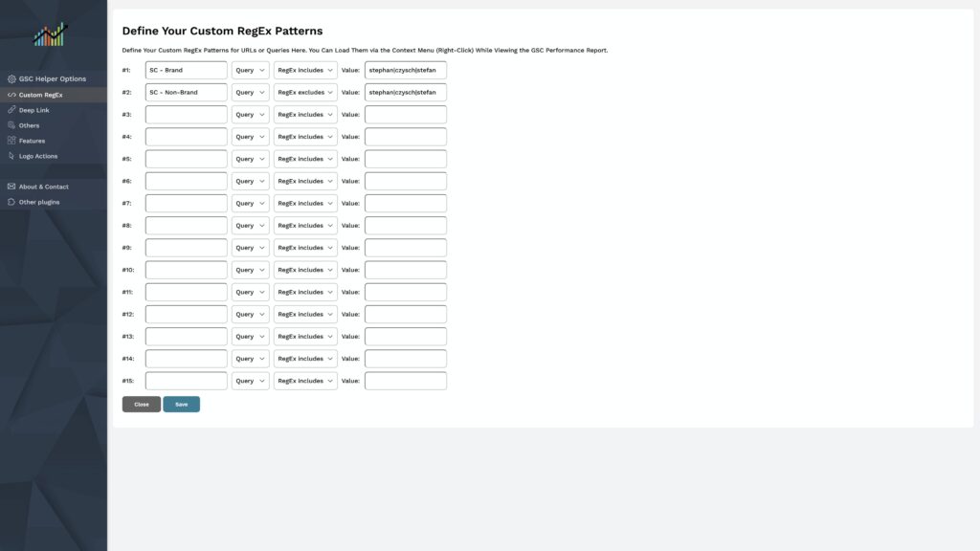The height and width of the screenshot is (551, 980).
Task: Click the bar chart logo in sidebar
Action: 50,34
